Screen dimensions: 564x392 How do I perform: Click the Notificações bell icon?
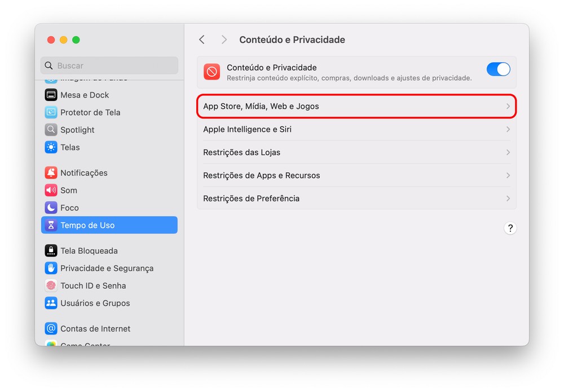(x=51, y=173)
